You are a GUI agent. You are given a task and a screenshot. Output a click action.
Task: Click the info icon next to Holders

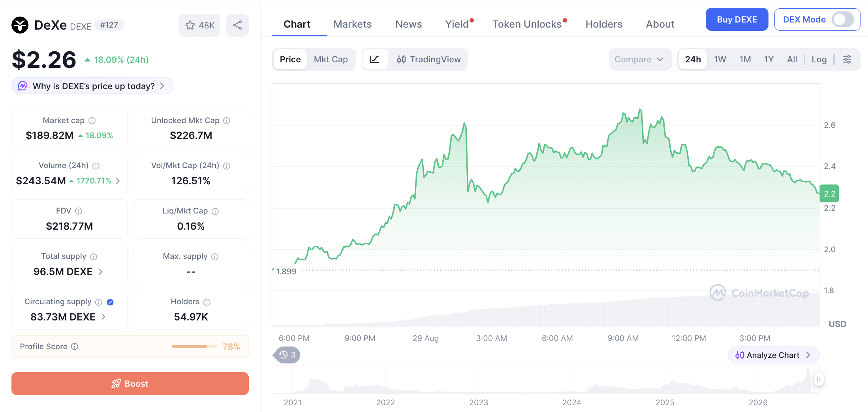(207, 302)
